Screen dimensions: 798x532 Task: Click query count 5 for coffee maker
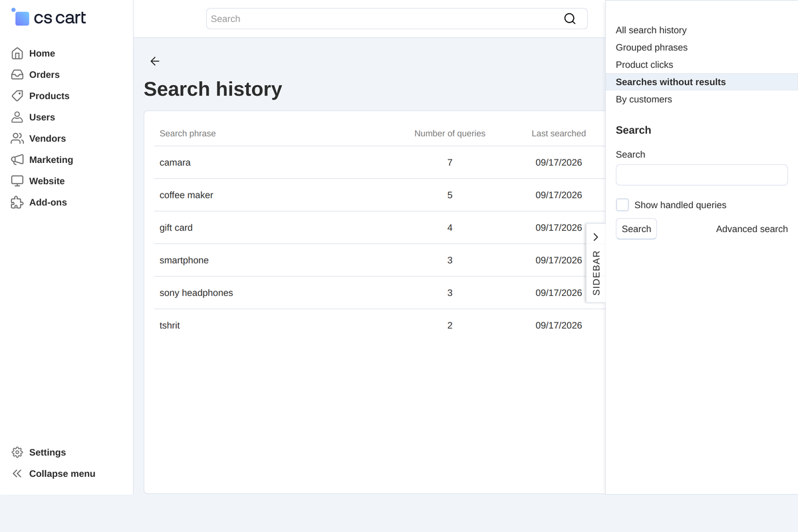(x=450, y=195)
